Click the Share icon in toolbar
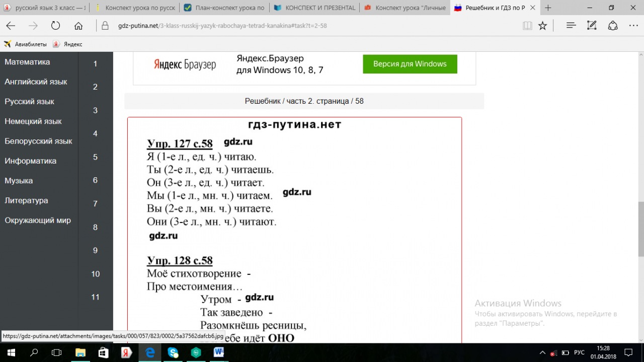644x362 pixels. tap(613, 26)
